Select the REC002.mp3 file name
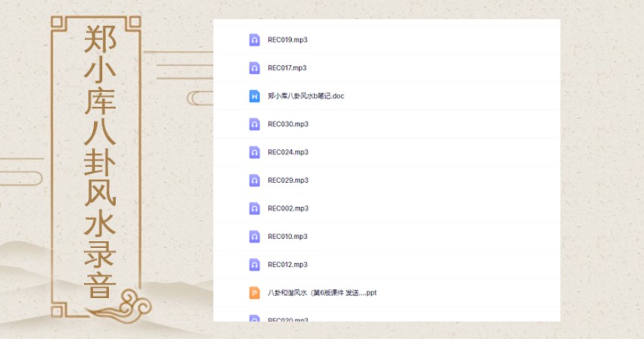644x339 pixels. click(x=288, y=209)
